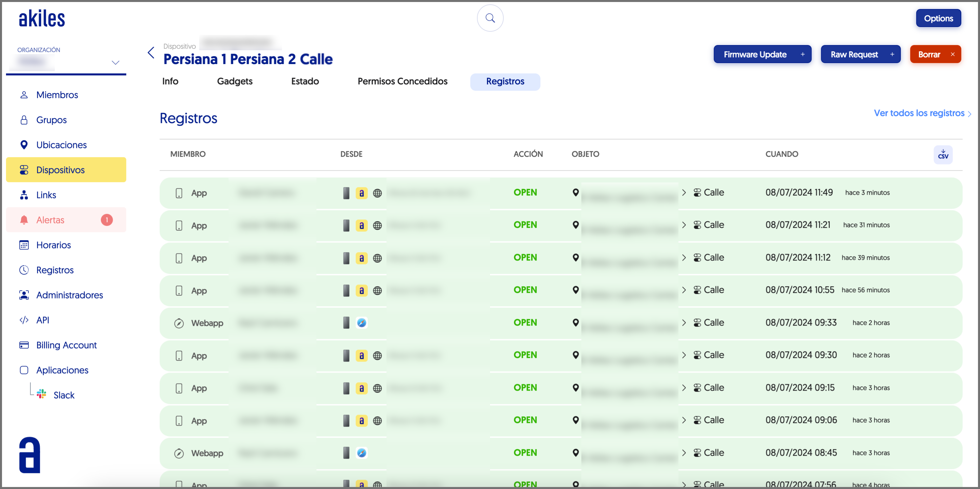Viewport: 980px width, 489px height.
Task: Open the Permisos Concedidos tab
Action: click(402, 81)
